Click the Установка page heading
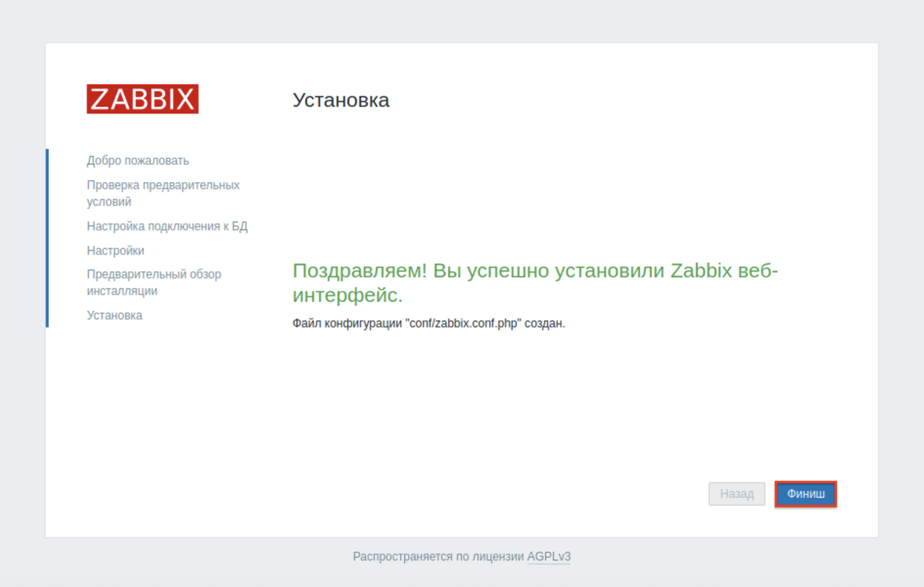The image size is (924, 587). 341,100
